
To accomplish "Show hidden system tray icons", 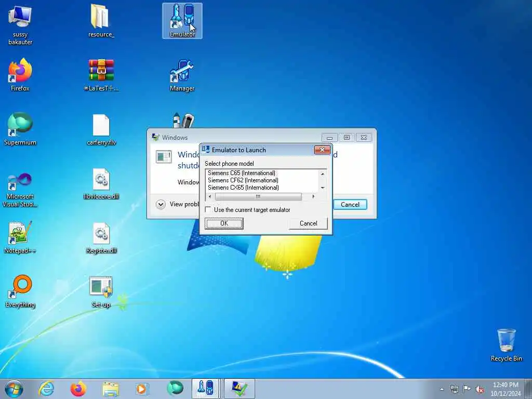I will pos(442,389).
